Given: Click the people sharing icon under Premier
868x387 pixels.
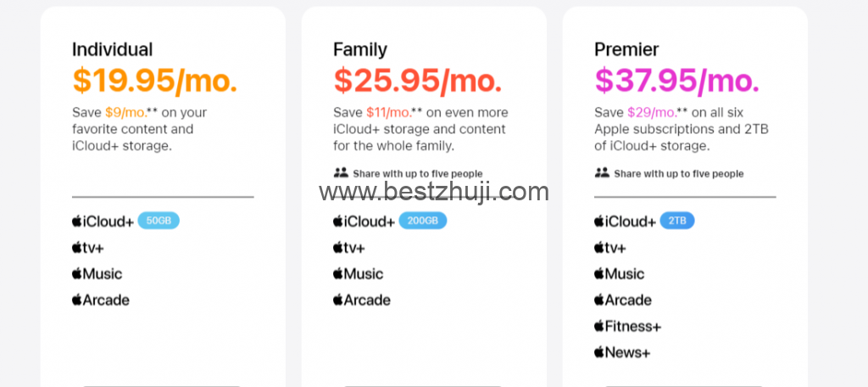Looking at the screenshot, I should point(602,173).
